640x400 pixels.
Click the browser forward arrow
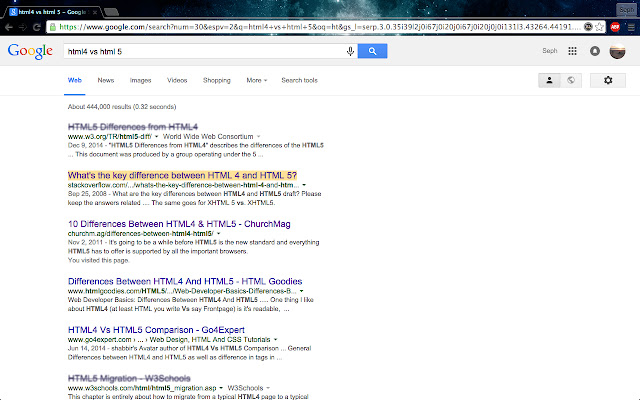[x=22, y=27]
